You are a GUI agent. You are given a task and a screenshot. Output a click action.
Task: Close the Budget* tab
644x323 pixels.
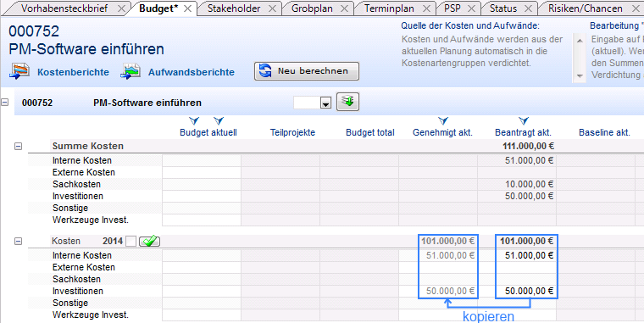tap(187, 8)
